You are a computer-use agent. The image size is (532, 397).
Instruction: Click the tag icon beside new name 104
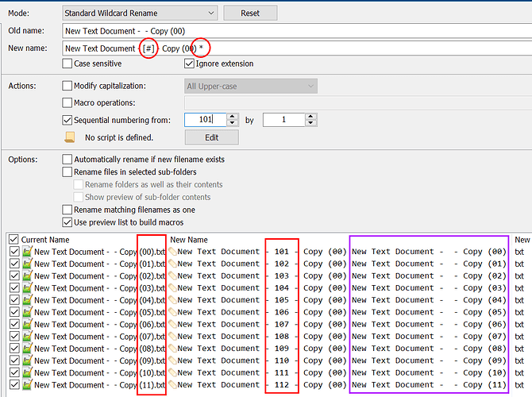172,287
